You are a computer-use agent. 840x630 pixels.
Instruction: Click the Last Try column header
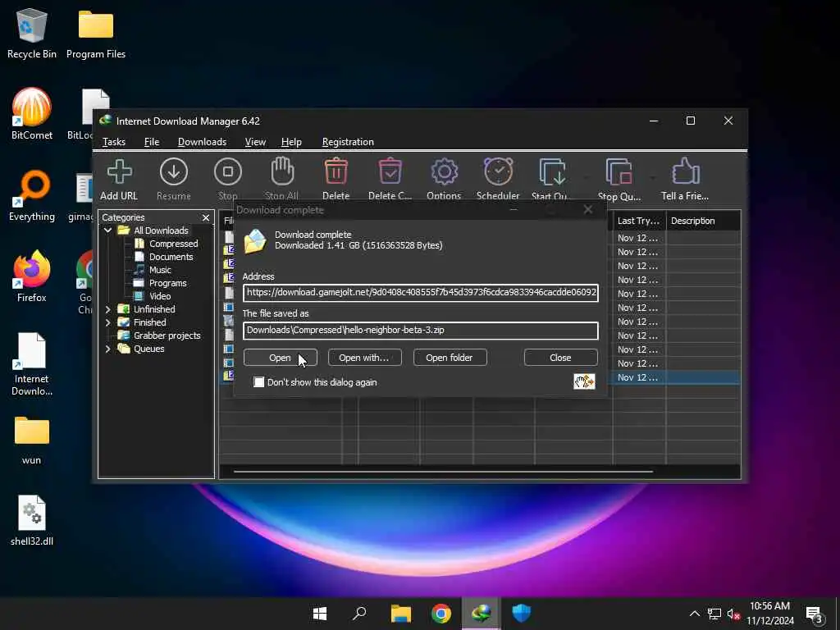[x=638, y=221]
